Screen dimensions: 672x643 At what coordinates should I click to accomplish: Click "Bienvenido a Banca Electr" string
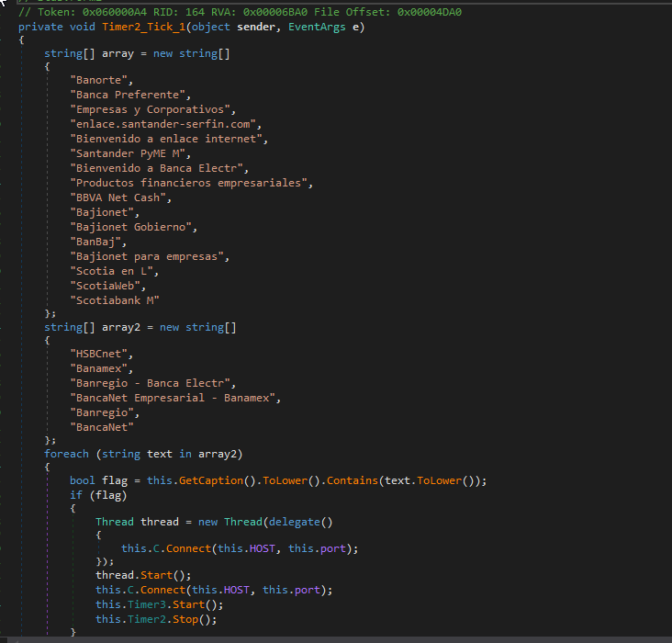(156, 168)
